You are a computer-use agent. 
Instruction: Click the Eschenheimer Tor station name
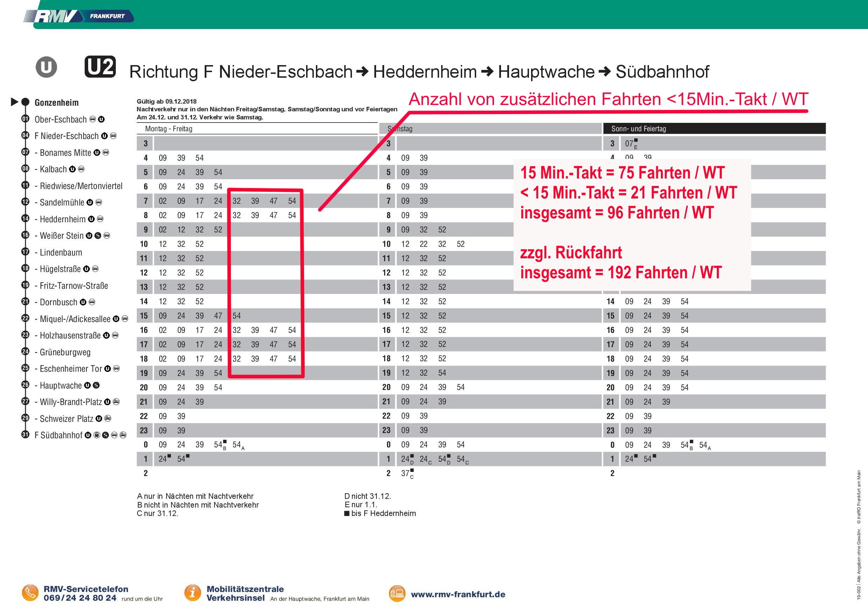[x=71, y=369]
